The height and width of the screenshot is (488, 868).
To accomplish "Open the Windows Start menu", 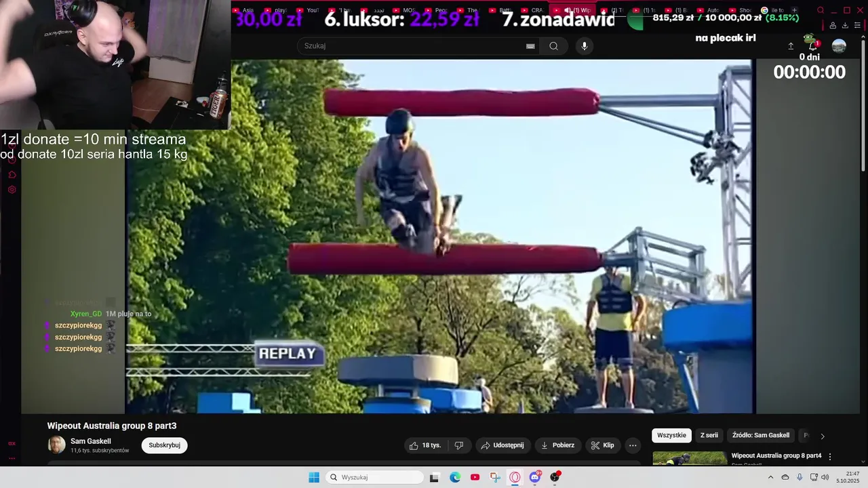I will (x=314, y=477).
